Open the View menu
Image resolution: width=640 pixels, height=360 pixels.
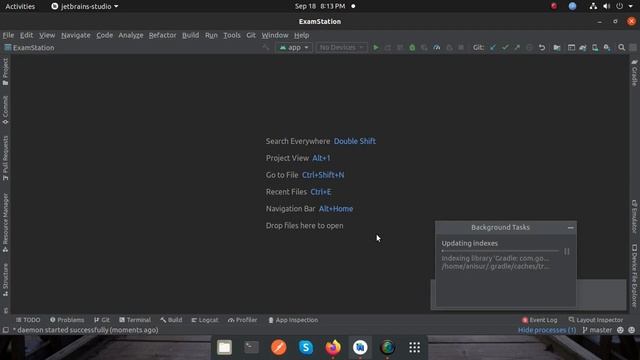click(47, 35)
